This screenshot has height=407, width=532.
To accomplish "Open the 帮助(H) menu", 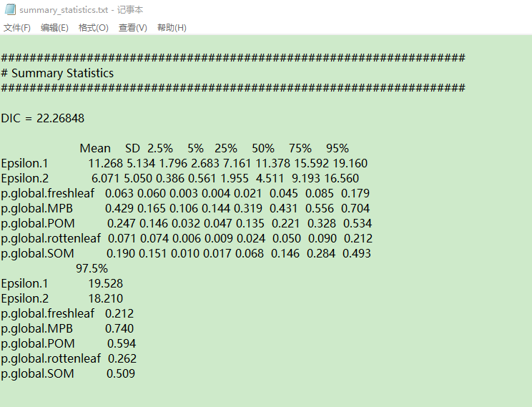I will pos(172,28).
